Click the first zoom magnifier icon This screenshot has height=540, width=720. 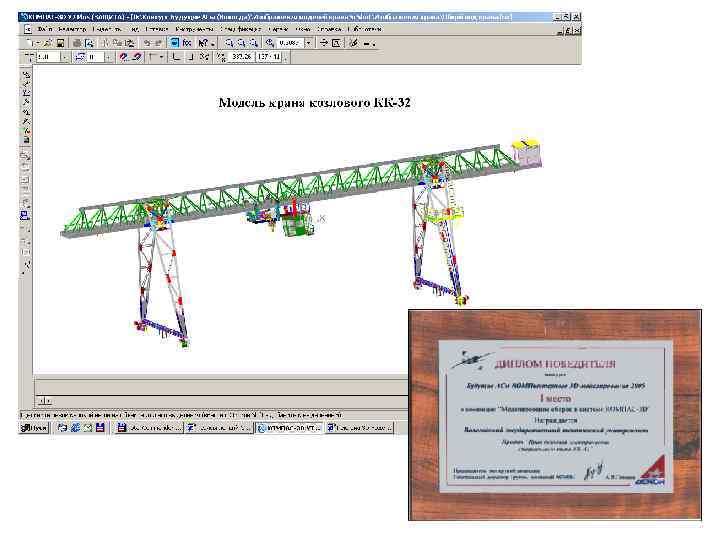229,43
